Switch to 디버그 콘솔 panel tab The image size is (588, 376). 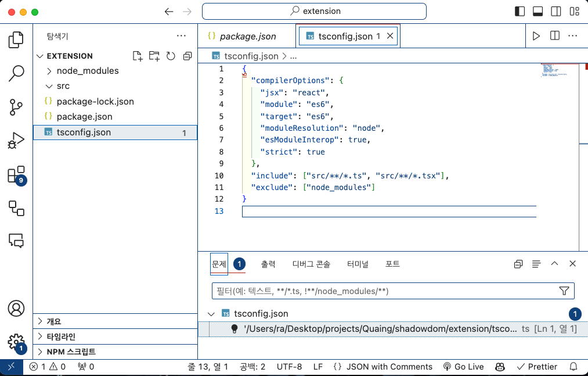[311, 264]
